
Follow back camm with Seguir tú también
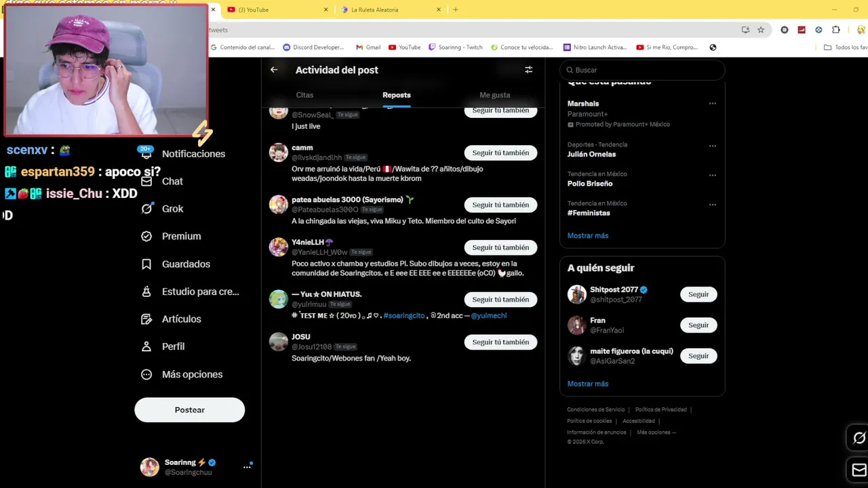[x=500, y=152]
